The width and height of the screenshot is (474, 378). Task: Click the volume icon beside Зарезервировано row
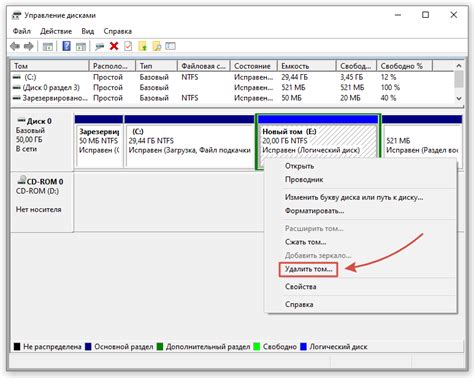coord(16,98)
